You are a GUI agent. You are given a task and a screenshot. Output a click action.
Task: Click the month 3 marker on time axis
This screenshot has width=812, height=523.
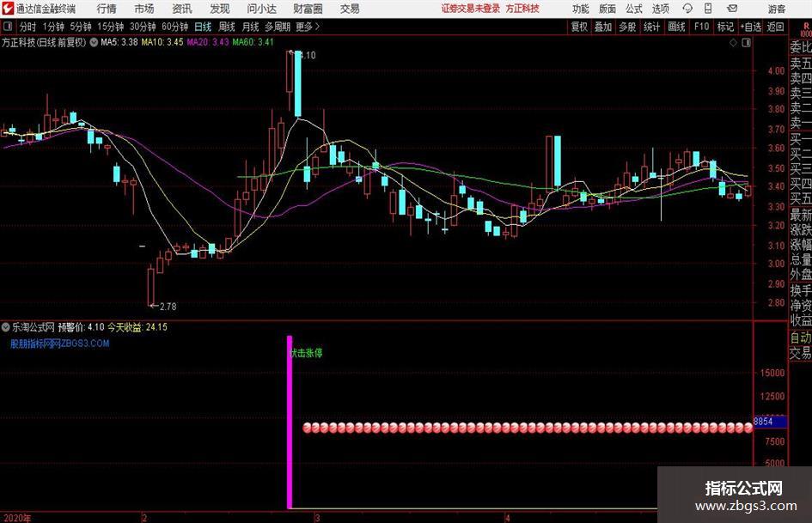[x=317, y=518]
